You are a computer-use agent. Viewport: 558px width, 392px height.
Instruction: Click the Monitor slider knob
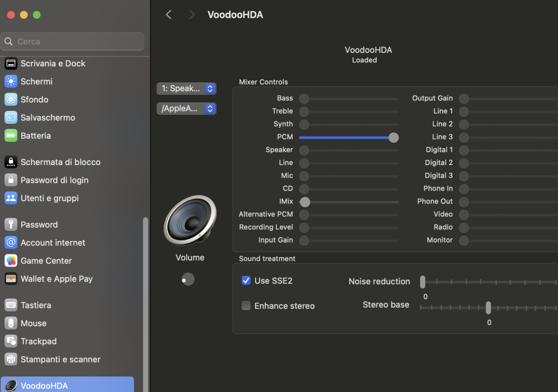coord(464,240)
